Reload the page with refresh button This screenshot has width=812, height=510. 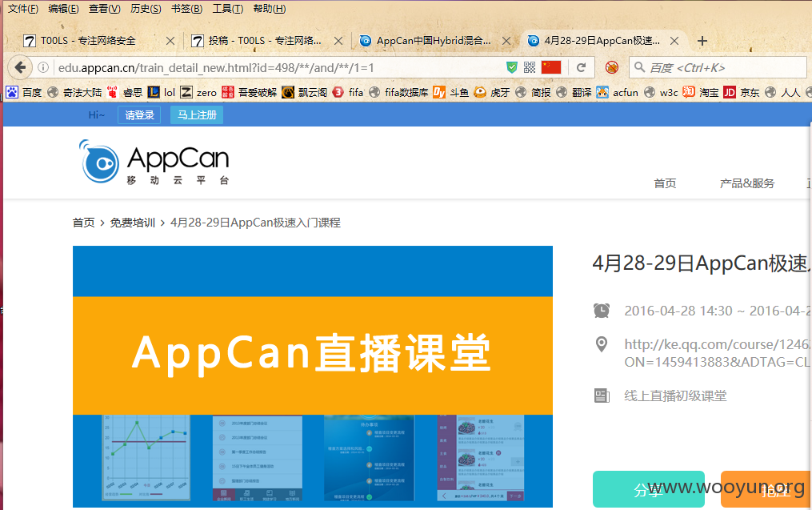coord(581,67)
